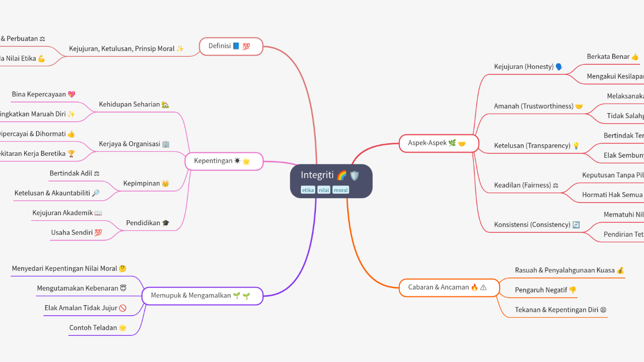Click the refresh arrows emoji beside Konsistensi
The height and width of the screenshot is (362, 644).
[x=576, y=225]
